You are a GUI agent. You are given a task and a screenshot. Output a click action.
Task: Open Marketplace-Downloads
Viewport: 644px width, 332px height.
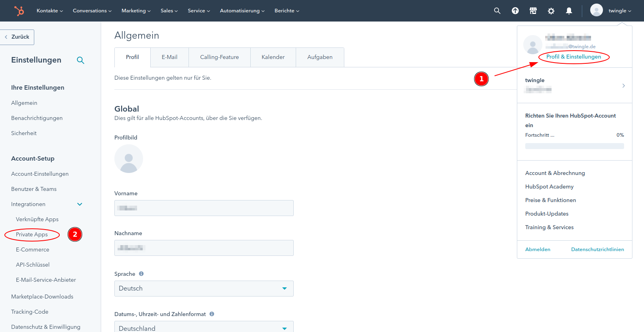[x=42, y=297]
